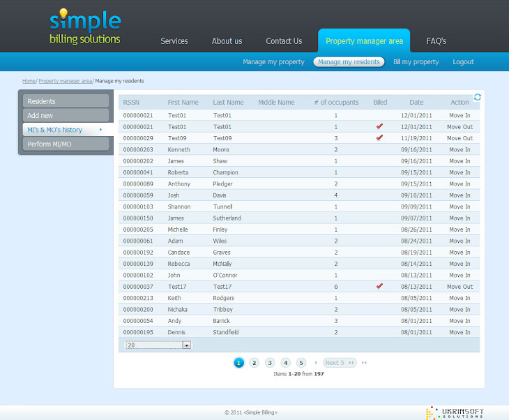Click the last name Shaw cell

220,161
